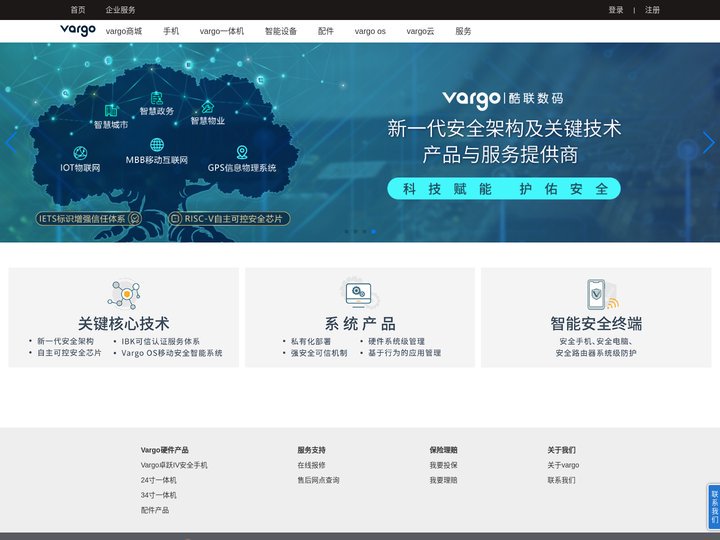Open the 配件产品 footer link

pyautogui.click(x=155, y=510)
